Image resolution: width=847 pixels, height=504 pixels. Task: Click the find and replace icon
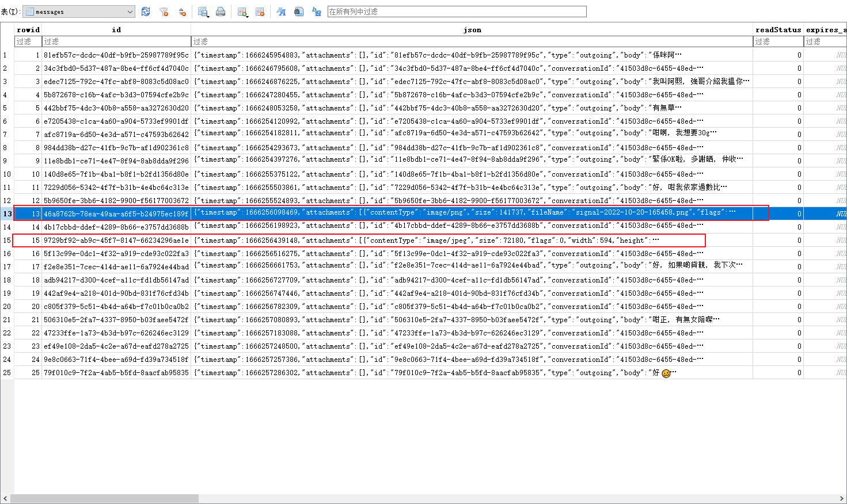[316, 12]
